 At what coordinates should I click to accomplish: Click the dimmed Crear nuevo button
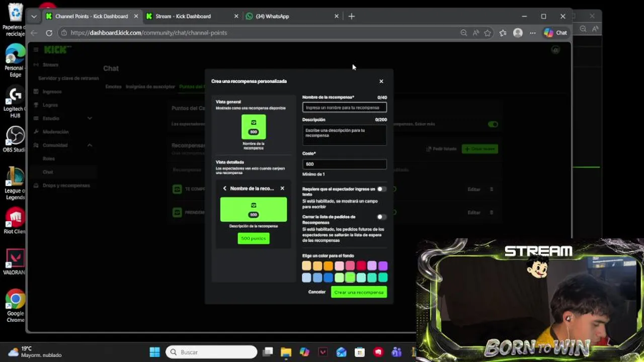click(479, 149)
